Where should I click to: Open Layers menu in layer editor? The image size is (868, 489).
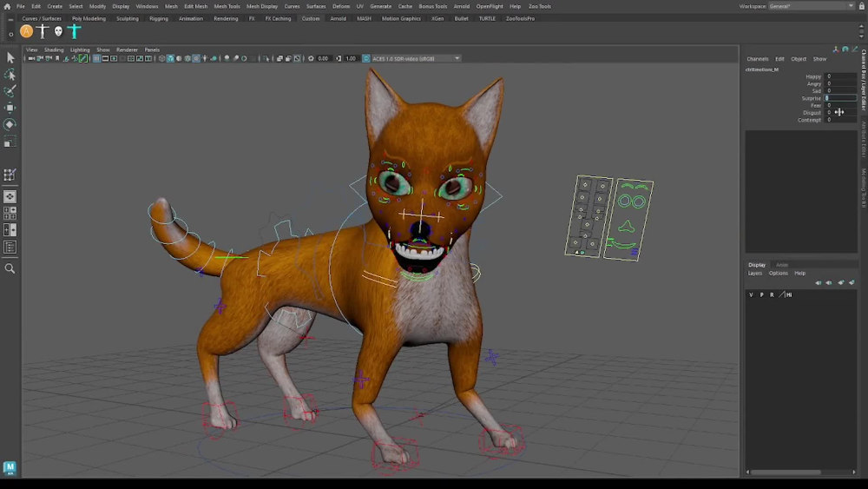pos(755,273)
